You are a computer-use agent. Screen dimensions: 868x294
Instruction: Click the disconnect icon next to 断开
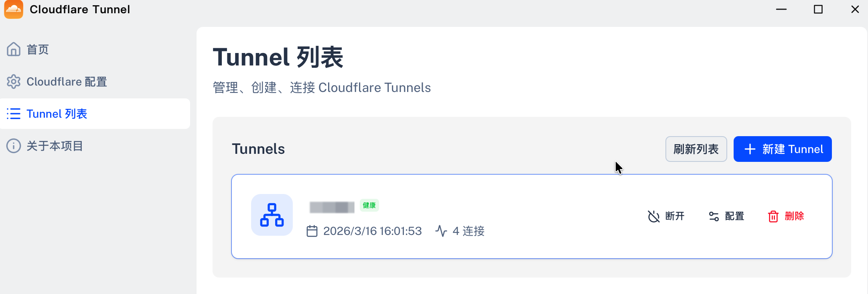[654, 216]
